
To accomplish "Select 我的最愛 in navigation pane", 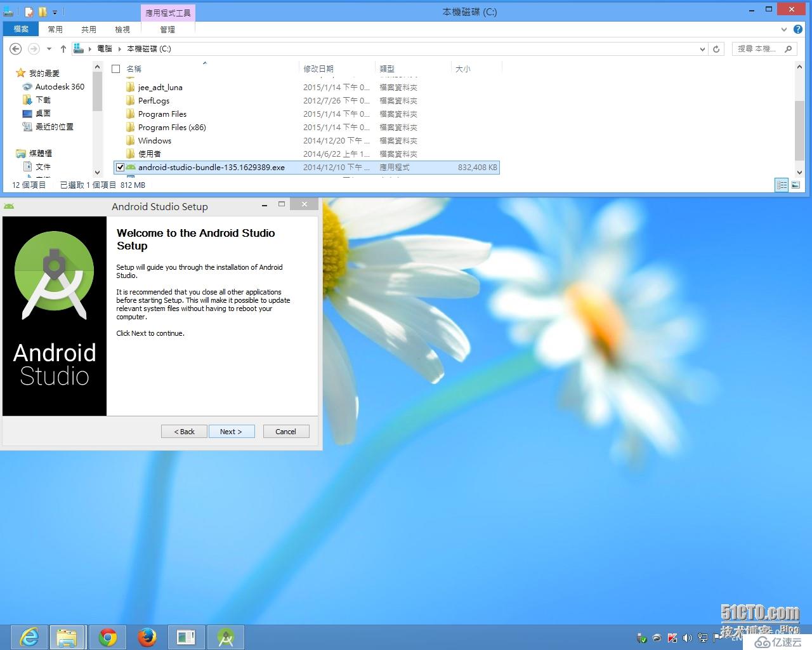I will 44,73.
